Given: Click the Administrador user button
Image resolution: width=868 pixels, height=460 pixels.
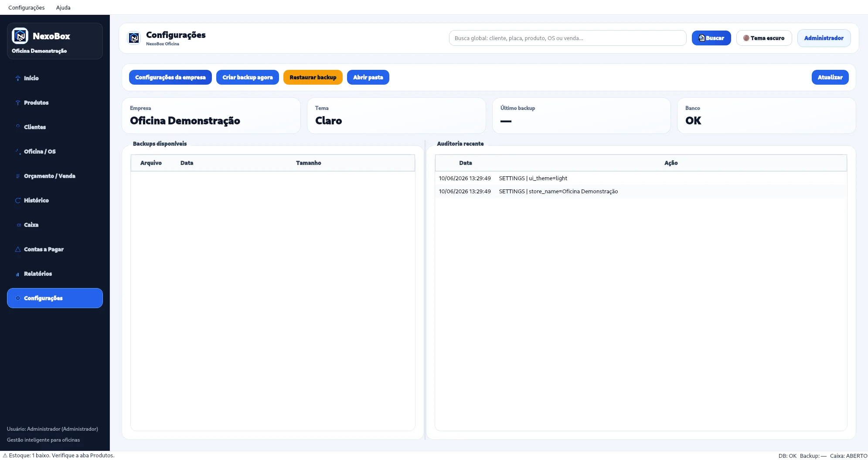Looking at the screenshot, I should pyautogui.click(x=824, y=38).
